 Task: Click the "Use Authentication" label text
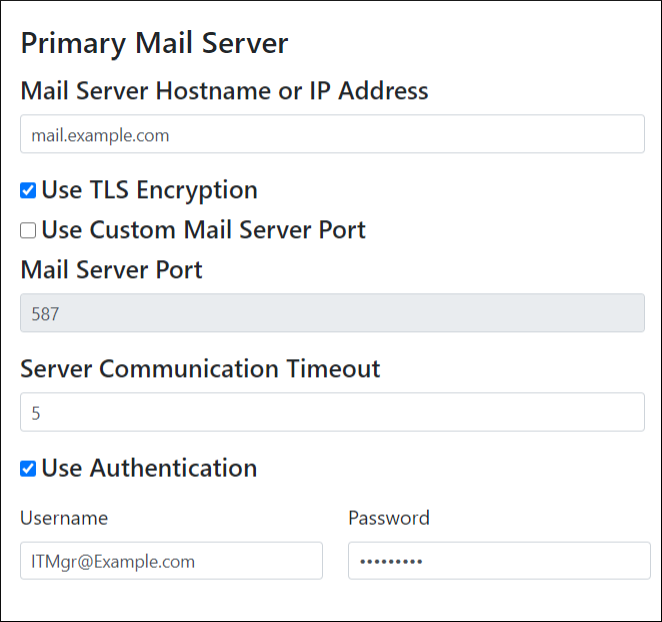pyautogui.click(x=149, y=468)
